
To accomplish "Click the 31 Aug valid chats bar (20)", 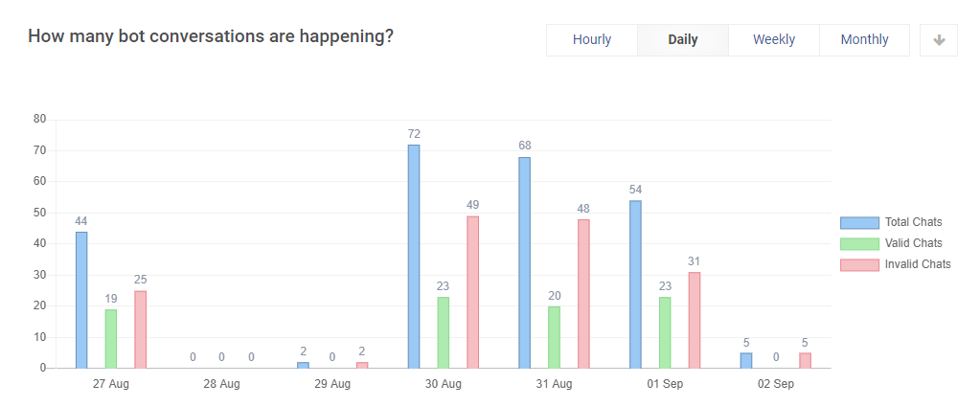I will 555,337.
